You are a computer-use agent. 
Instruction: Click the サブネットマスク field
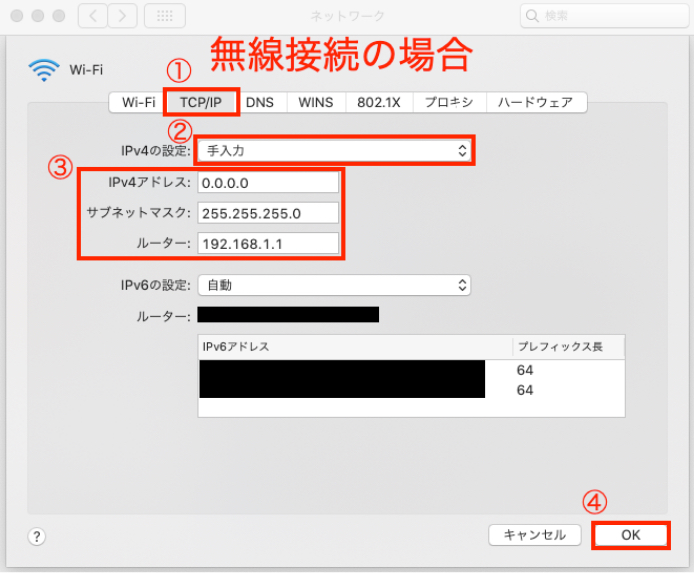(x=268, y=213)
